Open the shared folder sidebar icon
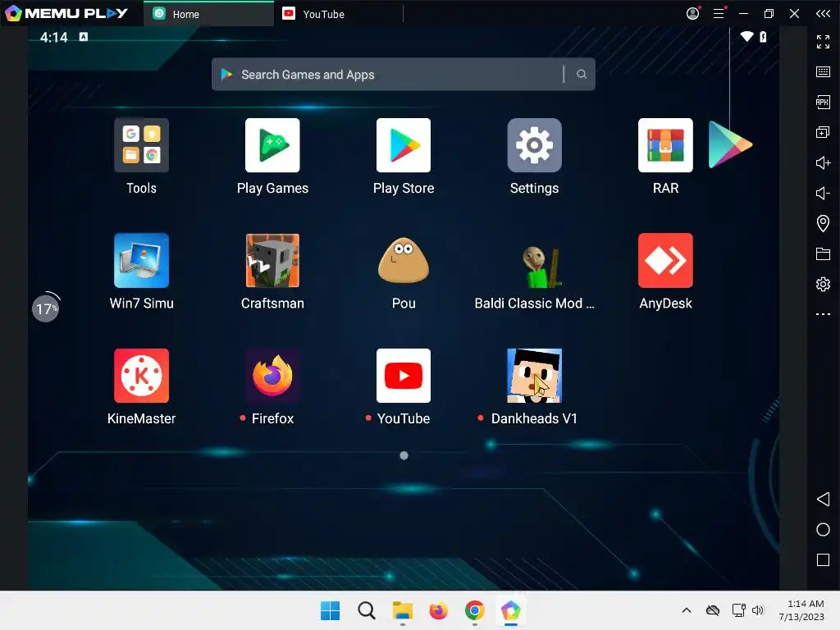Image resolution: width=840 pixels, height=630 pixels. click(823, 253)
